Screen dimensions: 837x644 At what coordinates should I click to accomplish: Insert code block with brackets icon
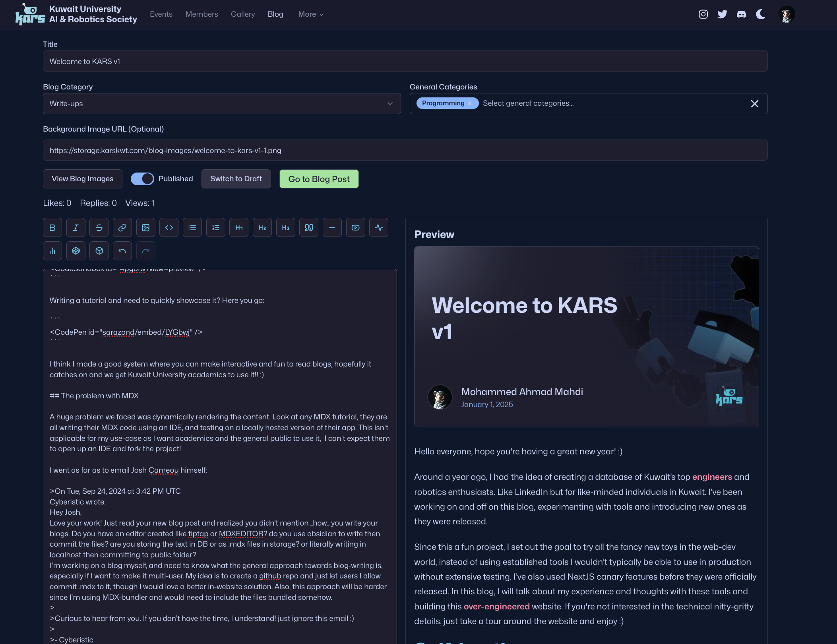(x=169, y=228)
